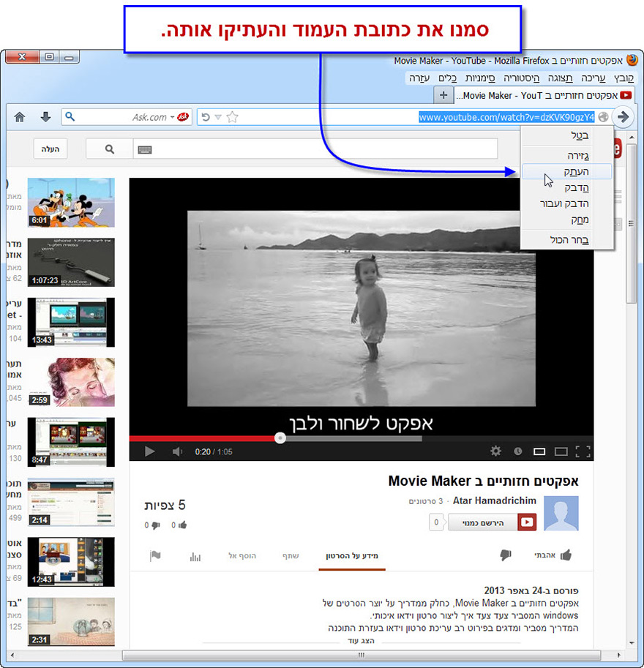This screenshot has height=668, width=644.
Task: Open the תצוגה menu
Action: 560,78
